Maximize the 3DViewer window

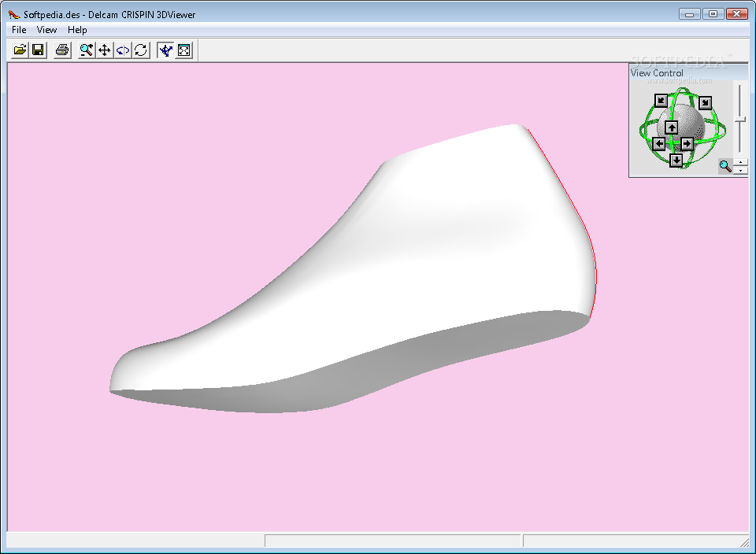(713, 14)
